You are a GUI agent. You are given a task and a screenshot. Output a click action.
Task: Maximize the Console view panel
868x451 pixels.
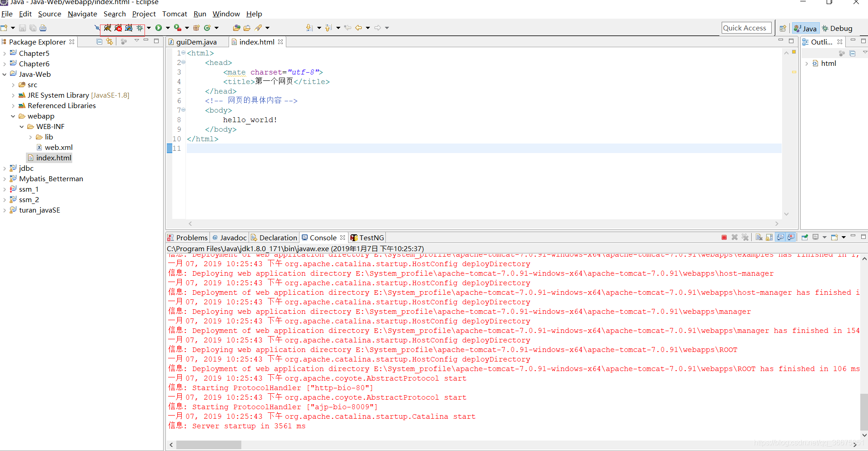(863, 237)
